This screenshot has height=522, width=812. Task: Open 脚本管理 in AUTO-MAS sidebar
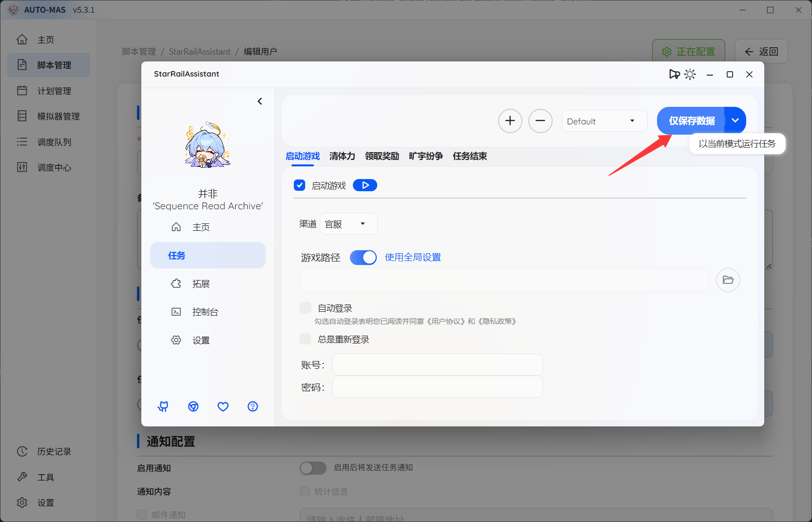click(x=48, y=65)
